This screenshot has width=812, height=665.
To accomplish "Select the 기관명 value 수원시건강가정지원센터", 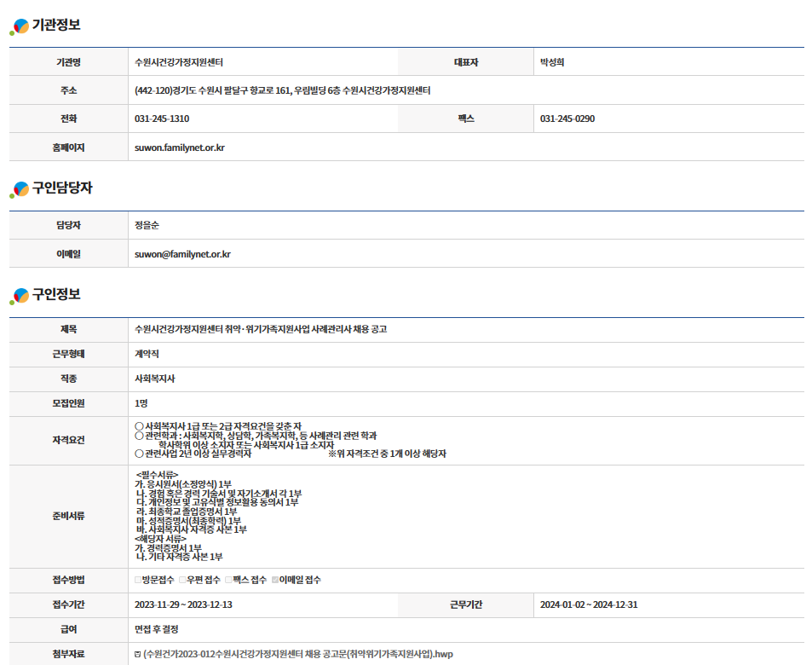I will [x=179, y=62].
